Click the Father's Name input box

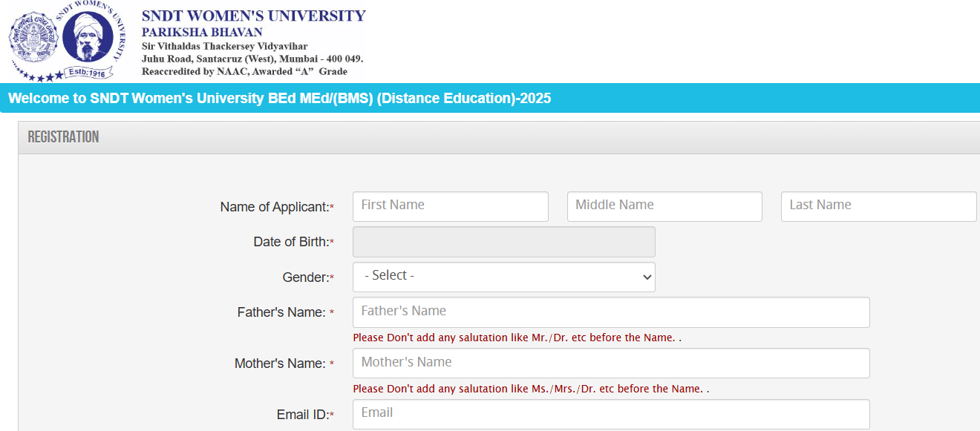point(610,312)
